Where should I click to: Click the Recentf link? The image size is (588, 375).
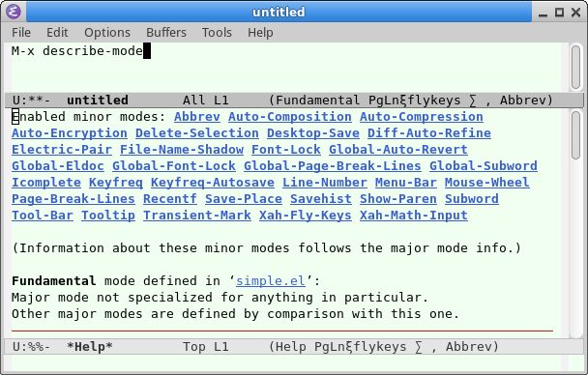[x=170, y=199]
